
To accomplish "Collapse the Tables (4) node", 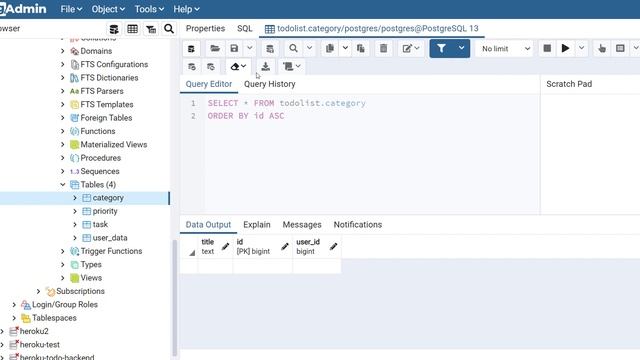I will click(62, 185).
